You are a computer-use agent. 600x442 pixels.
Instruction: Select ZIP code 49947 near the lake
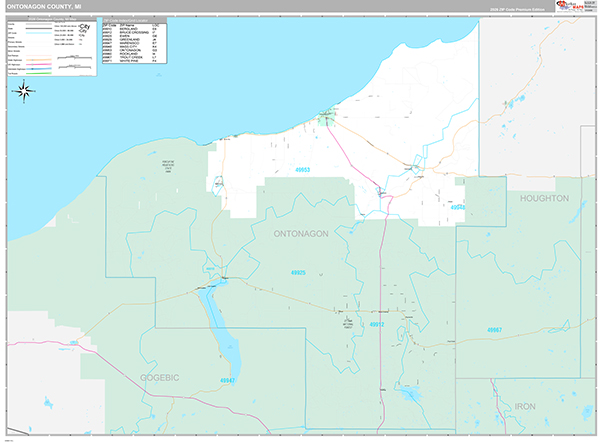[228, 381]
